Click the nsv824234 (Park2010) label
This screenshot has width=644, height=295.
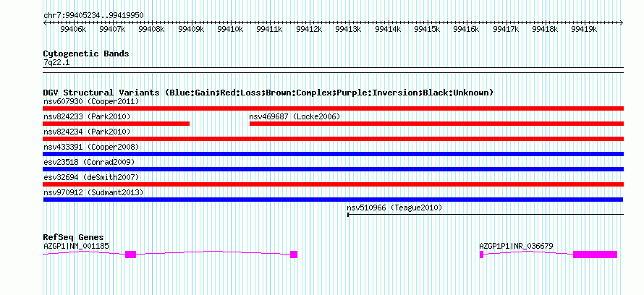(87, 132)
